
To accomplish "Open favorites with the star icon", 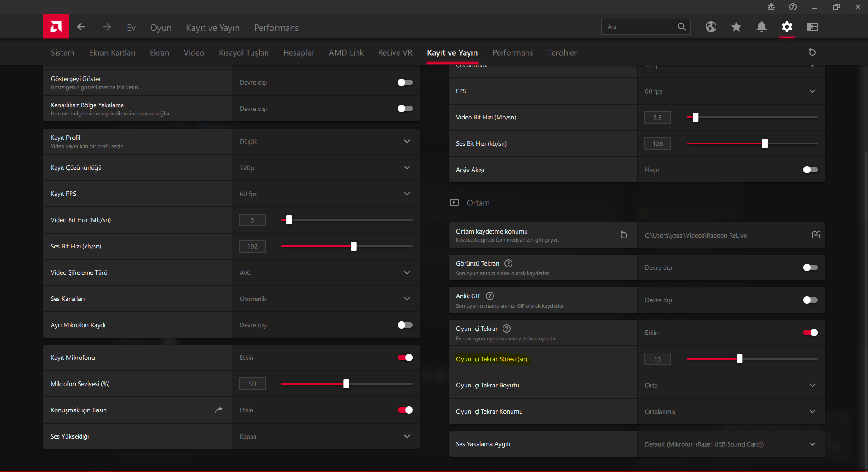I will click(736, 27).
